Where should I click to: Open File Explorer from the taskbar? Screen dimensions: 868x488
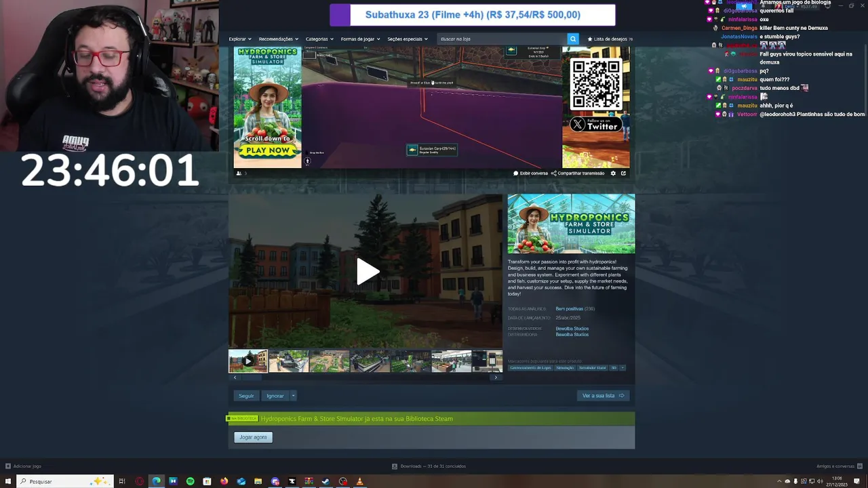tap(258, 481)
